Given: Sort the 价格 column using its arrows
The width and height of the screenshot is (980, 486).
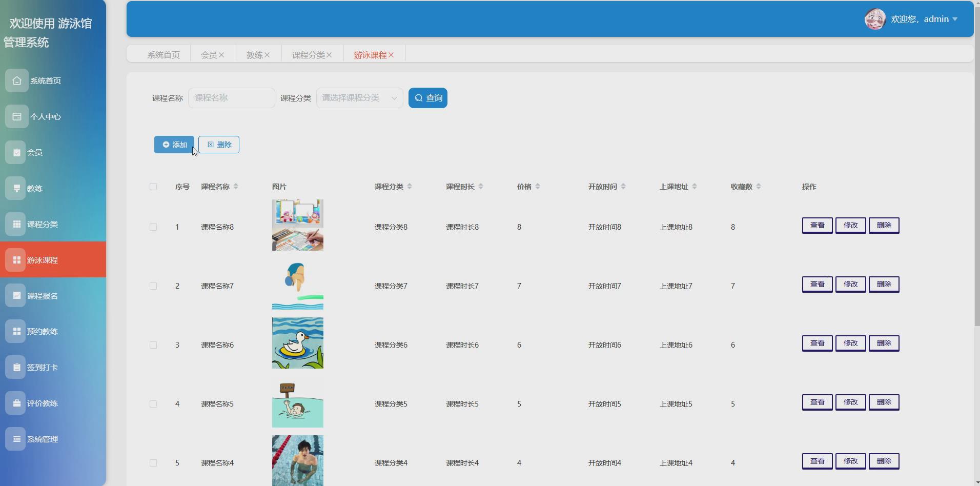Looking at the screenshot, I should pos(539,186).
